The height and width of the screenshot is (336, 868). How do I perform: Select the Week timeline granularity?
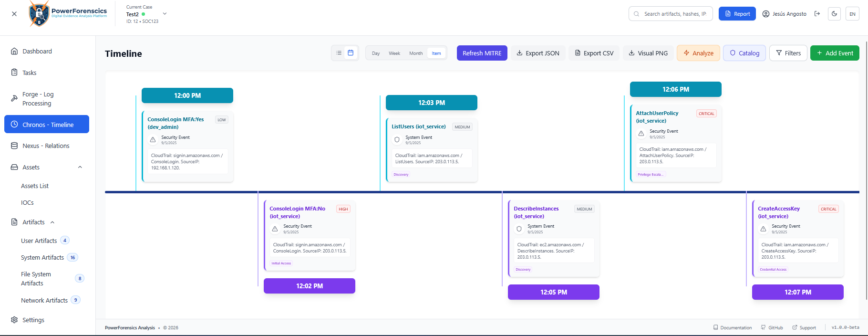click(x=394, y=53)
